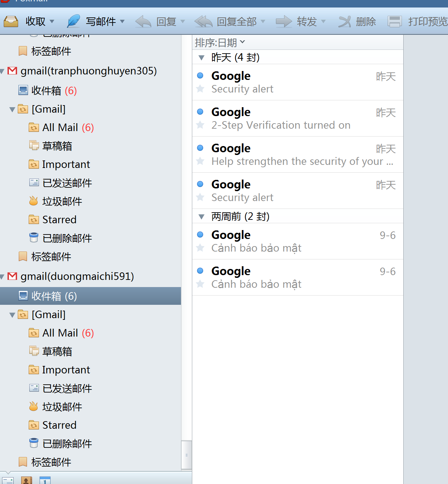Click the Reply All (回复全部) icon
The image size is (448, 484).
coord(204,22)
